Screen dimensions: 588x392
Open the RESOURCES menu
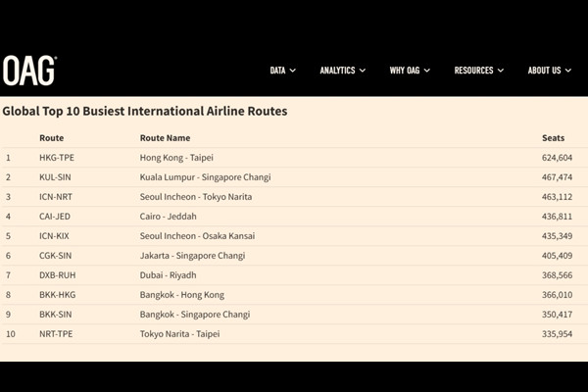pyautogui.click(x=479, y=71)
